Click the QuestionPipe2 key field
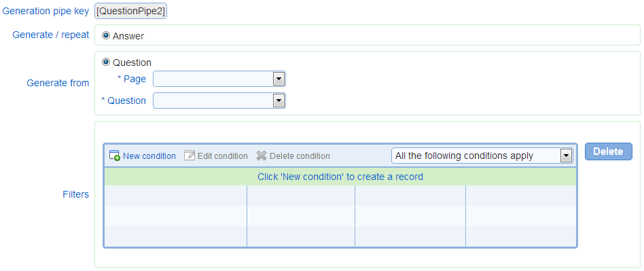 pyautogui.click(x=130, y=11)
